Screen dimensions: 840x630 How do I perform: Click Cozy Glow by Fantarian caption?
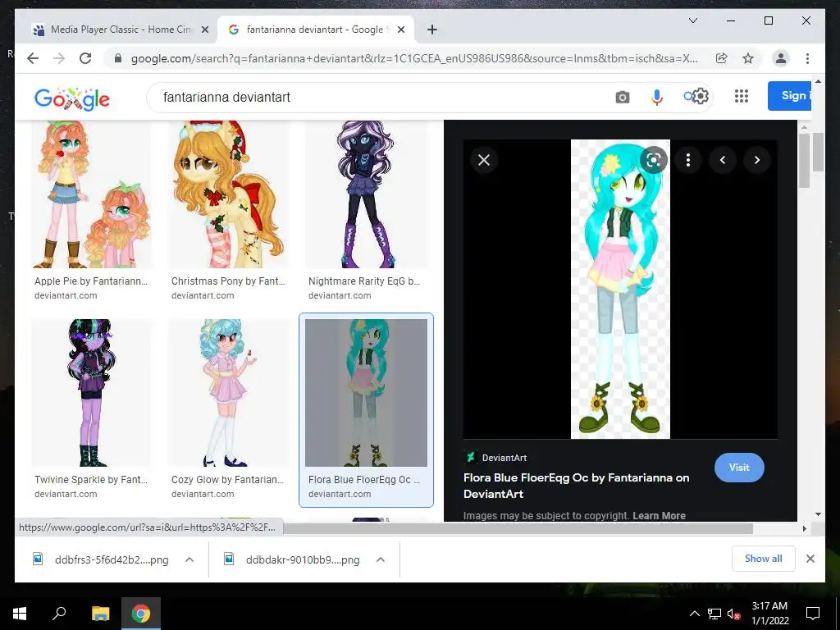coord(228,479)
